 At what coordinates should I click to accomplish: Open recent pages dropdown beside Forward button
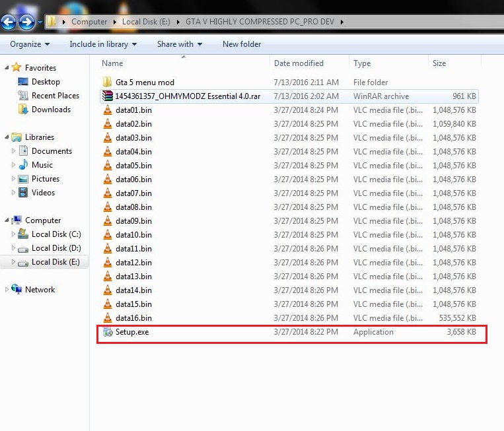point(40,22)
